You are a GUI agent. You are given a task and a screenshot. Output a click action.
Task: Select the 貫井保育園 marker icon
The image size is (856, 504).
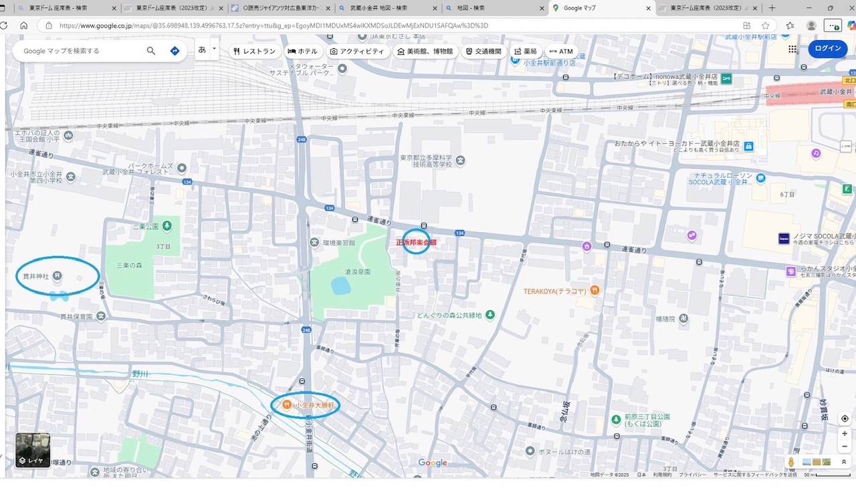point(100,316)
